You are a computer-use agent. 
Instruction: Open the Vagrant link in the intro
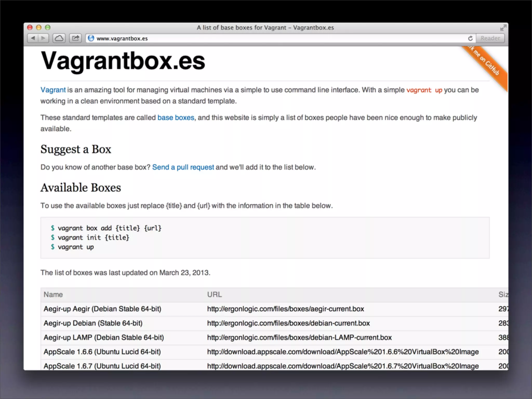53,90
